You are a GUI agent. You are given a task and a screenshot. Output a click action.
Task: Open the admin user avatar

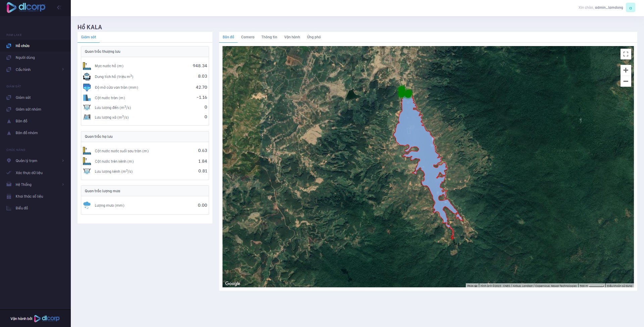(630, 7)
